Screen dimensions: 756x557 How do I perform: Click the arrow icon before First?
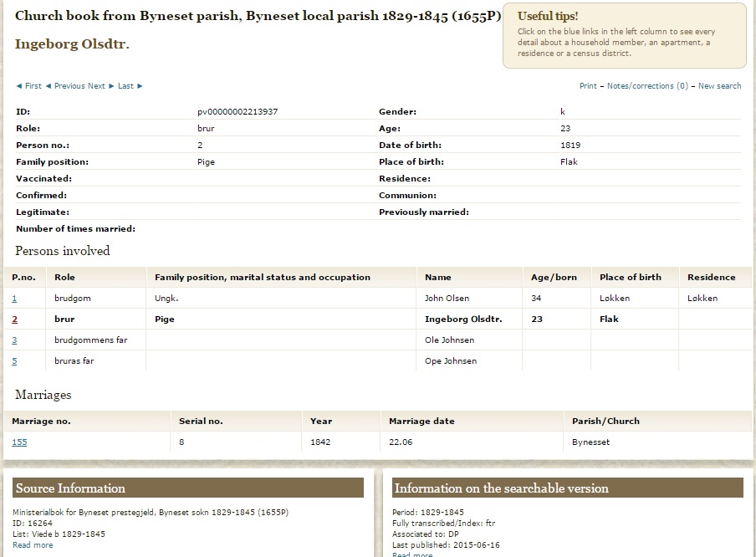pos(19,86)
